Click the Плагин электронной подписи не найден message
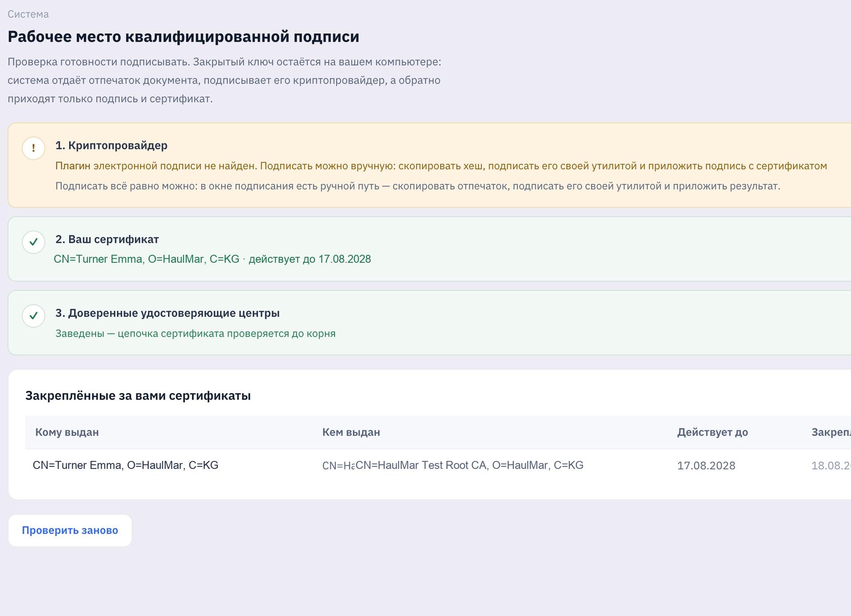Screen dimensions: 851x616 (441, 166)
